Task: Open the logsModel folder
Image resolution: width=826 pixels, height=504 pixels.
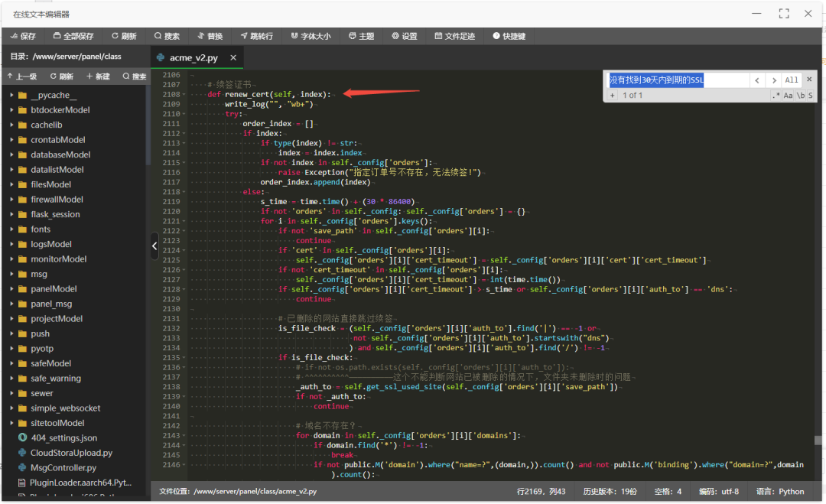Action: pos(51,244)
